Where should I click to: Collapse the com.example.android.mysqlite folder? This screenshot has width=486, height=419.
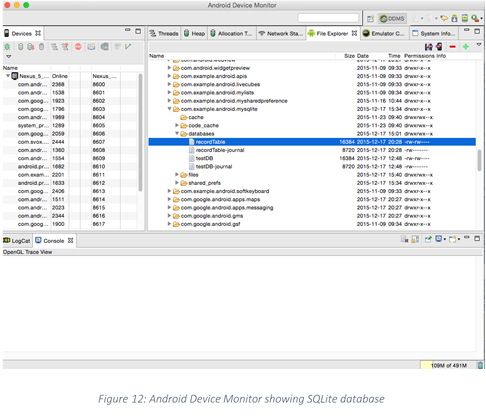[169, 109]
